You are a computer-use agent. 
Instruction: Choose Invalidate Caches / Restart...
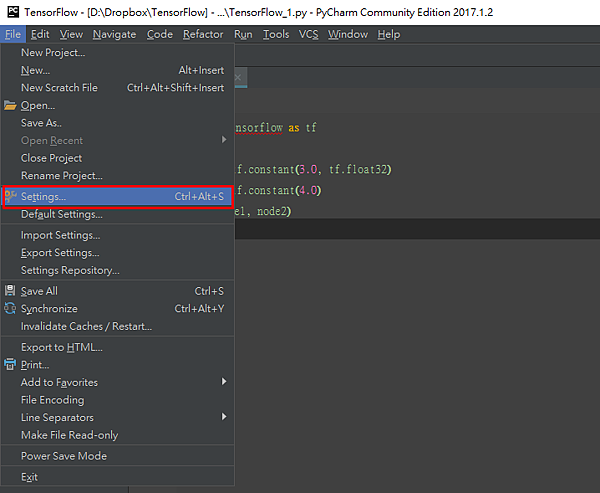[x=117, y=326]
